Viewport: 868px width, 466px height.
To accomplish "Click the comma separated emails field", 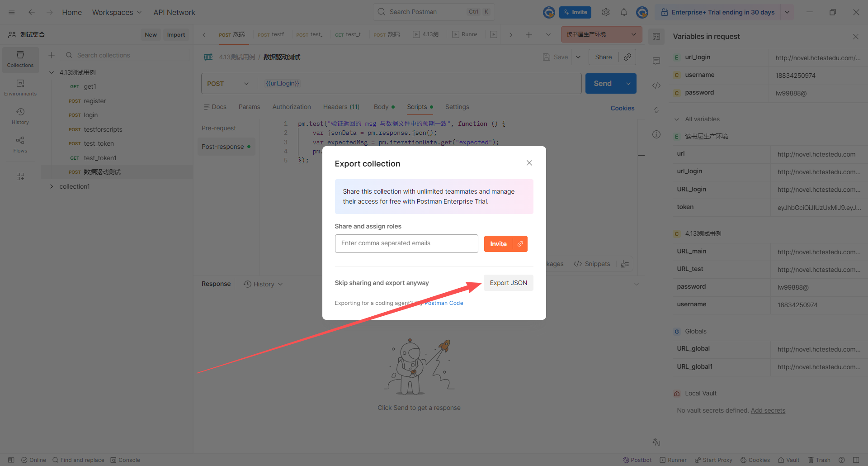I will [406, 243].
